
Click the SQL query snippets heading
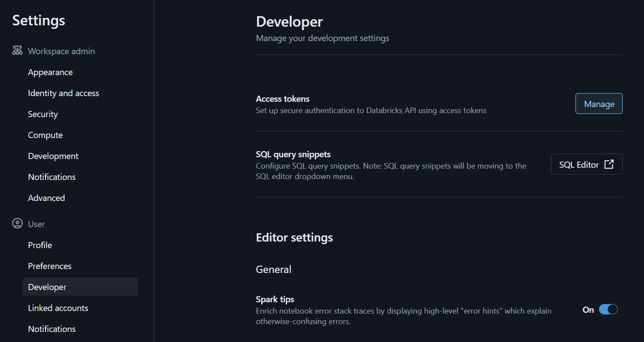293,154
